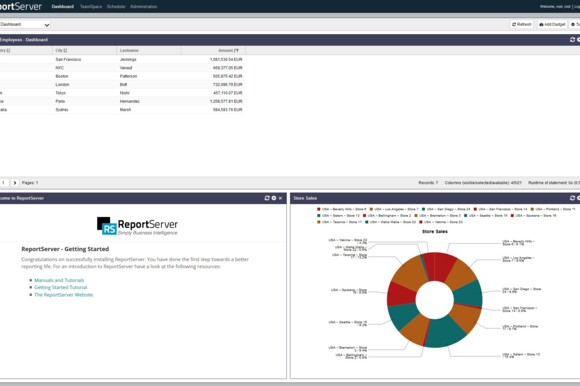Click reload icon in welcome panel header

click(x=267, y=198)
